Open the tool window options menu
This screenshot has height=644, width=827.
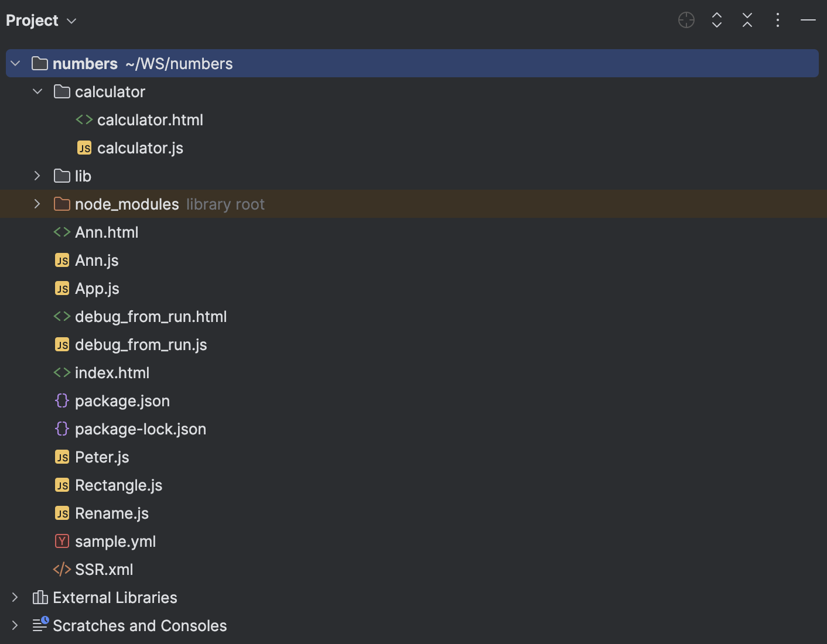[777, 20]
